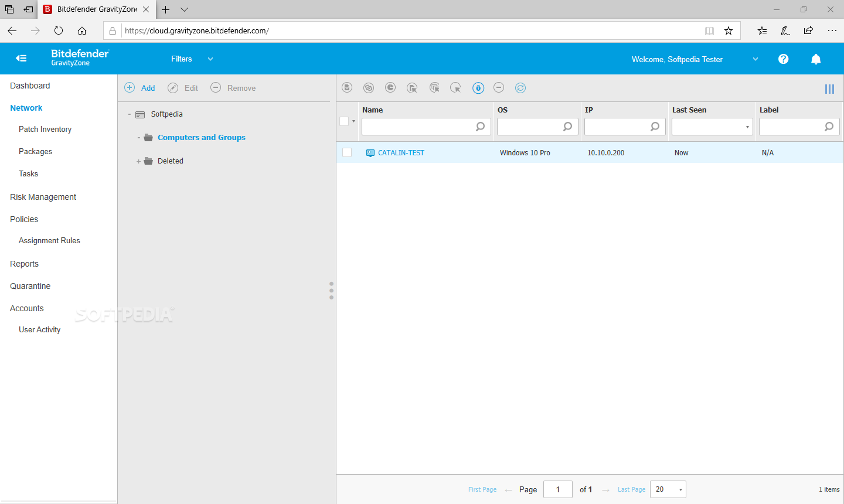Image resolution: width=844 pixels, height=504 pixels.
Task: Open the column chooser bars icon
Action: [829, 89]
